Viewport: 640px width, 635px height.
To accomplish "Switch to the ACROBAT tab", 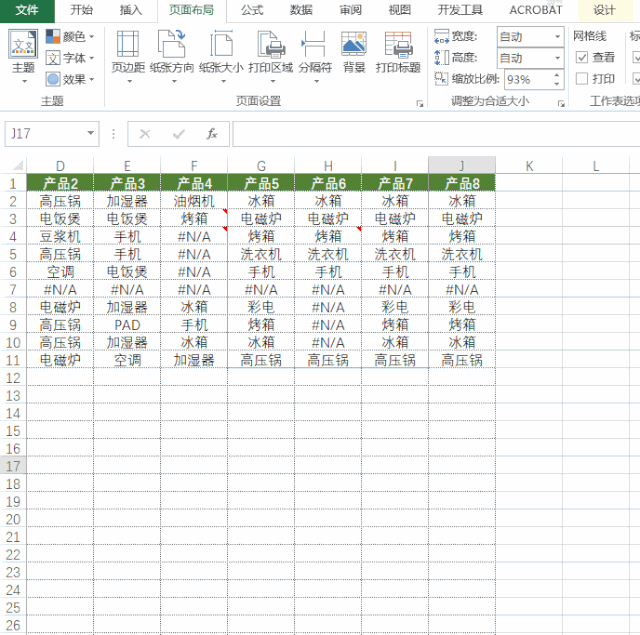I will click(x=536, y=10).
